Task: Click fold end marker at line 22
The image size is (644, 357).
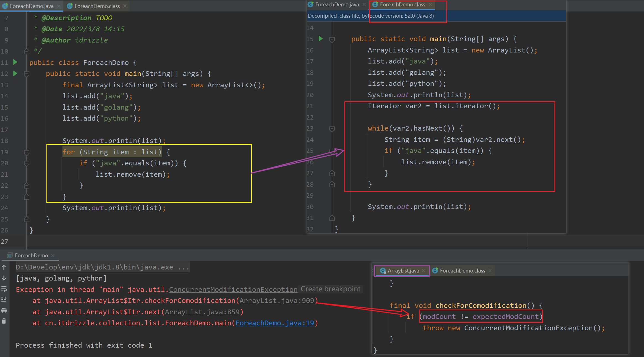Action: 27,186
